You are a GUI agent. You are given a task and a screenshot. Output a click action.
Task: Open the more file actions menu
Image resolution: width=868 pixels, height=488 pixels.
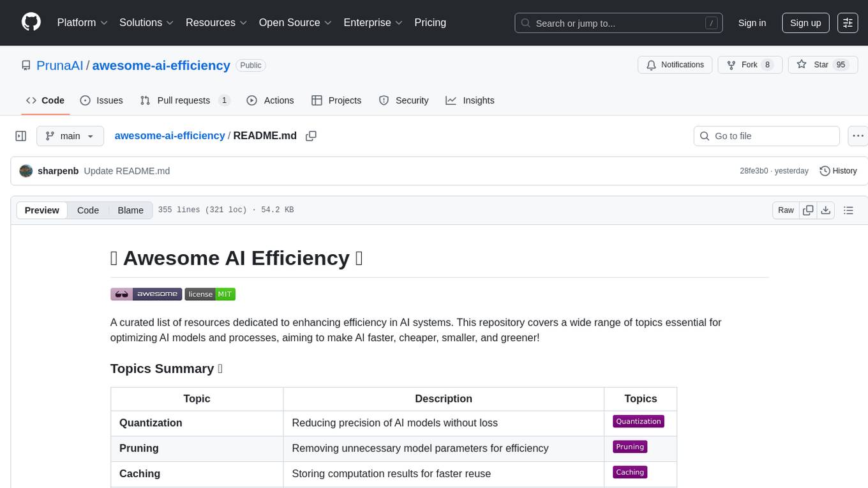858,136
